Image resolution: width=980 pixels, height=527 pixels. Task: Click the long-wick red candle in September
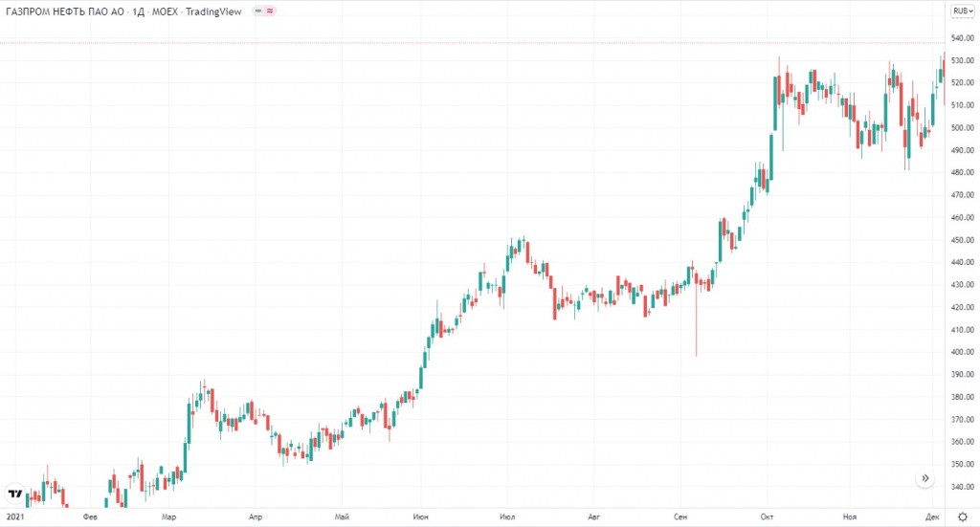[697, 320]
